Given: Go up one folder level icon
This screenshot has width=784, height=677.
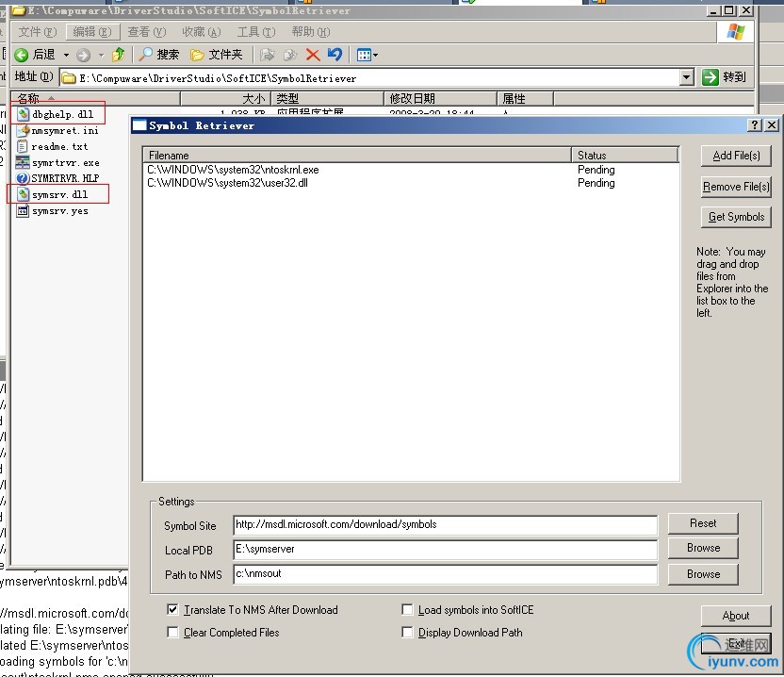Looking at the screenshot, I should pos(119,55).
